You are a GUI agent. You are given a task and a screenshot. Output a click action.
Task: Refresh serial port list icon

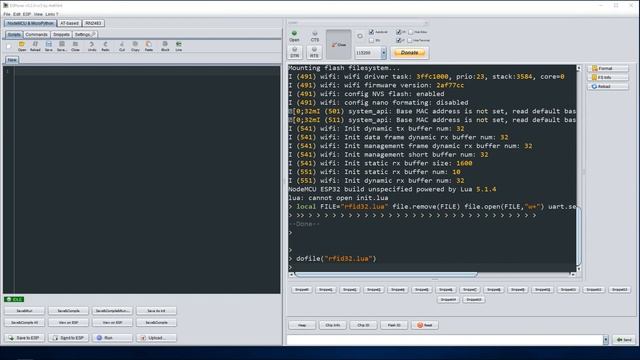tap(360, 36)
